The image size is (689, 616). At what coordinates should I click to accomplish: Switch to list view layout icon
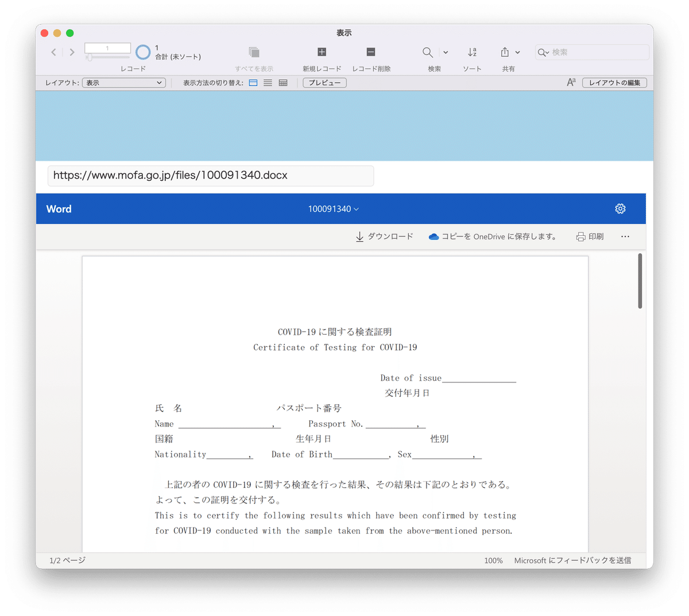click(x=268, y=83)
